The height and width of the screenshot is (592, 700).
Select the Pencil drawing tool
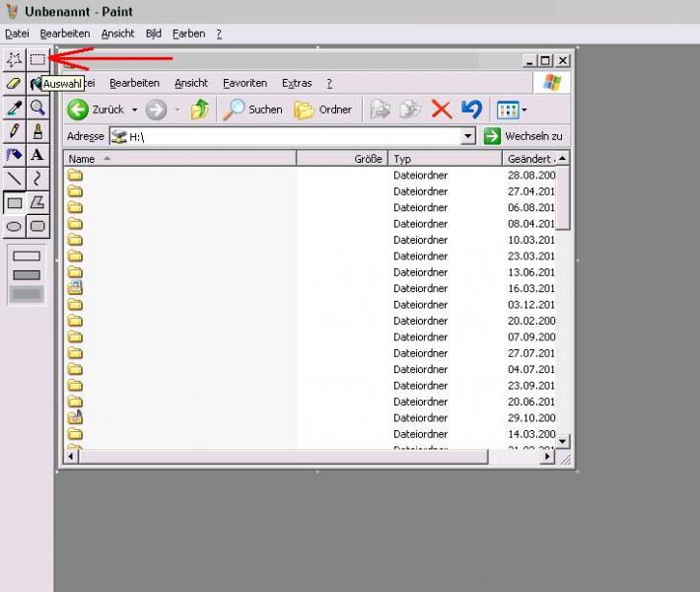(14, 131)
